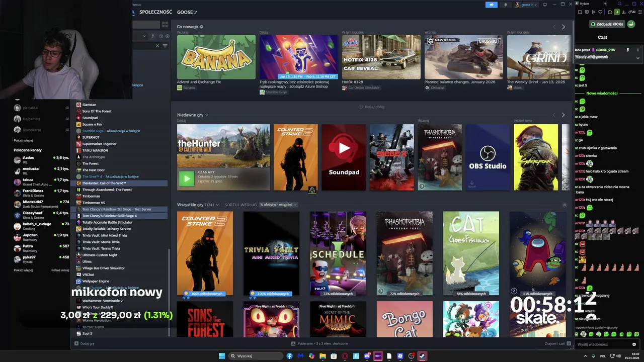Play theHunter with green play button
The width and height of the screenshot is (644, 362).
pyautogui.click(x=187, y=178)
